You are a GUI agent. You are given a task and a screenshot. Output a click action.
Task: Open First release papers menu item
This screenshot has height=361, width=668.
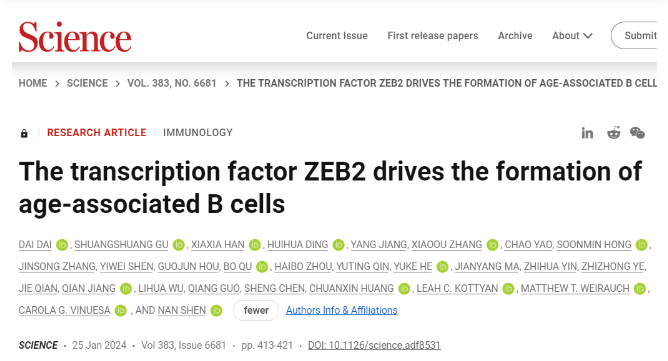433,36
